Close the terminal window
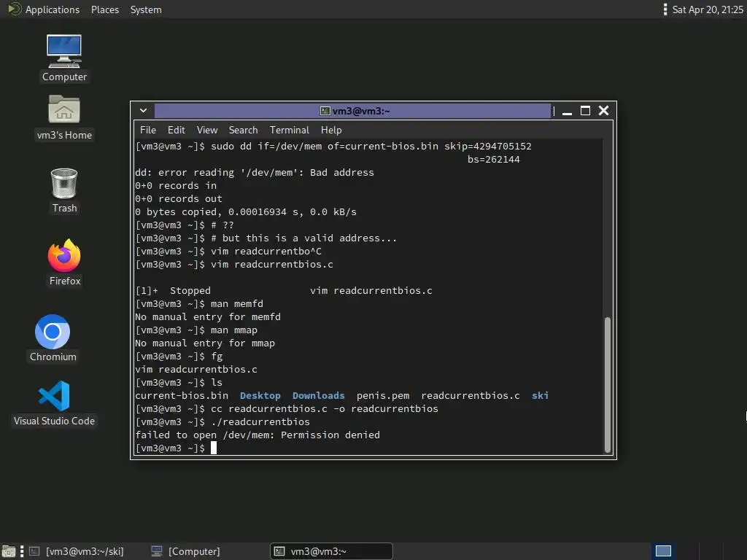 pyautogui.click(x=603, y=111)
